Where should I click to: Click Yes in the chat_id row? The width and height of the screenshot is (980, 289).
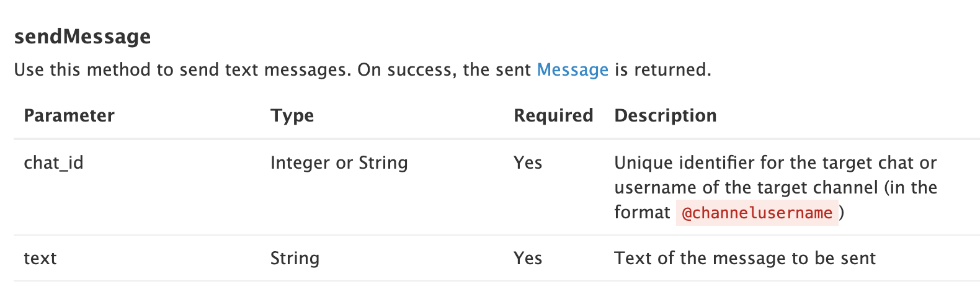tap(528, 162)
